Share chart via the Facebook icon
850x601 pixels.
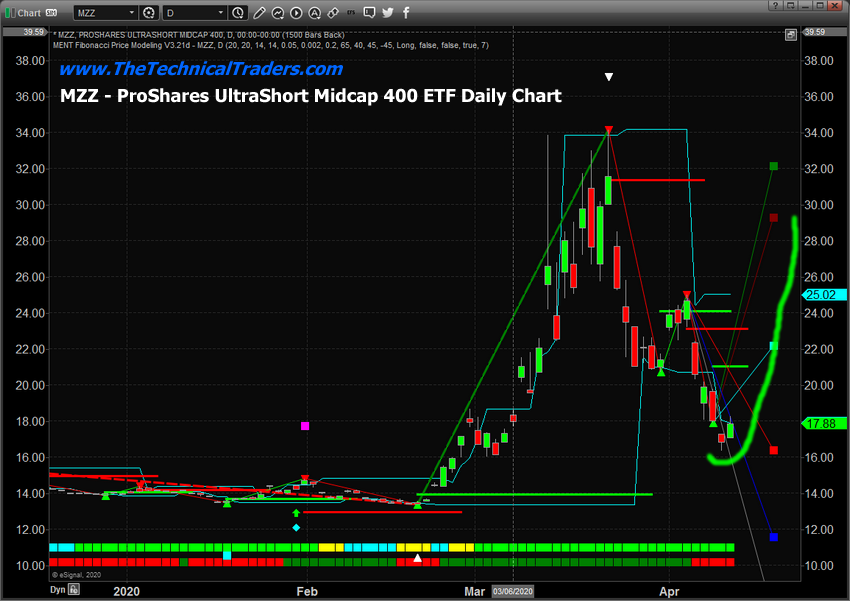click(x=406, y=12)
